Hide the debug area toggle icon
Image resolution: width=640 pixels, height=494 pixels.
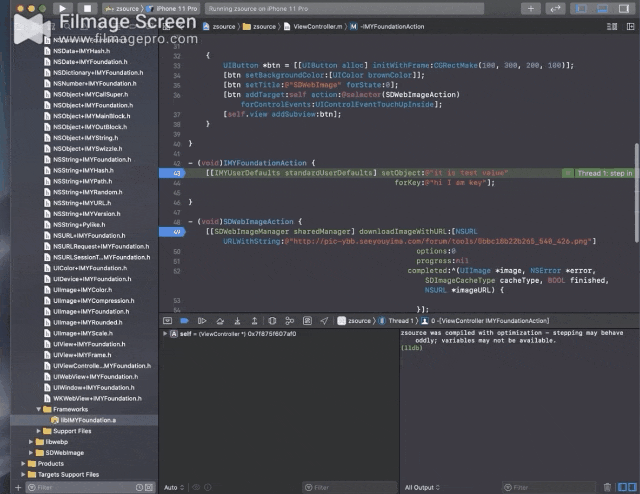(167, 321)
